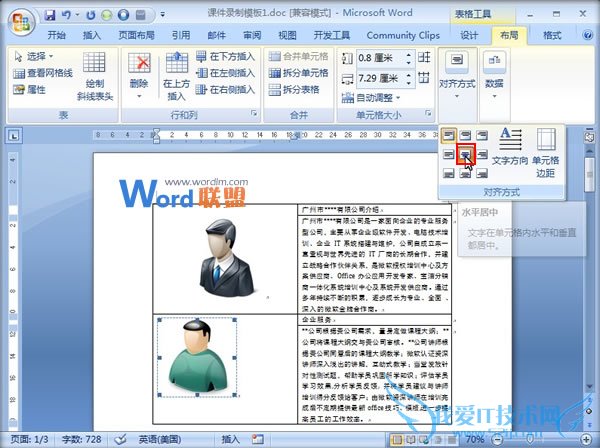Switch to the Format (格式) tab
The width and height of the screenshot is (600, 448).
point(552,36)
